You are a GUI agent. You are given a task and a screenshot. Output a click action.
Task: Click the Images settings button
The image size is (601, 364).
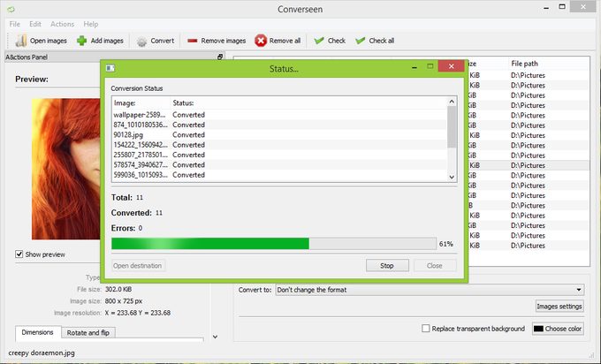coord(559,307)
